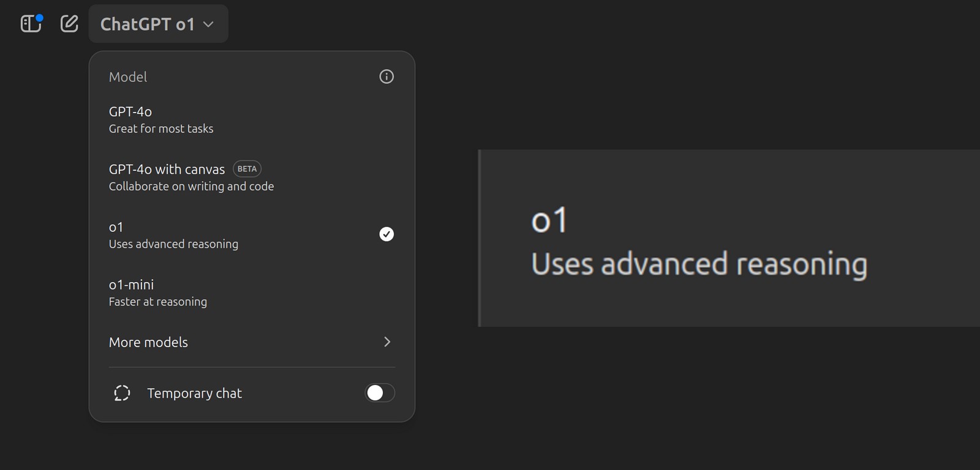Click the checkmark icon beside o1
980x470 pixels.
coord(386,234)
